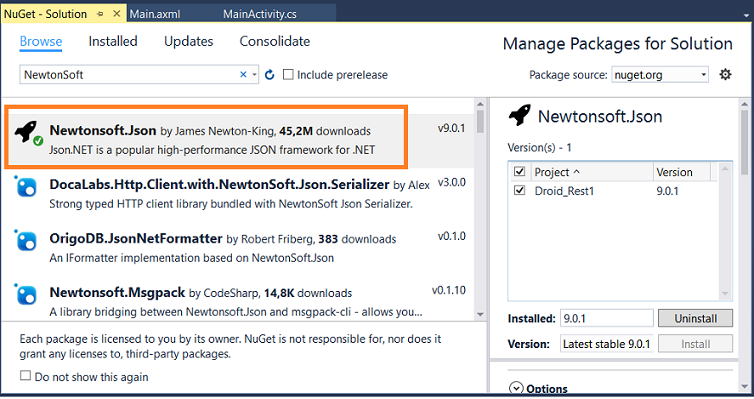Click the refresh search results icon
Screen dimensions: 754x399
[x=269, y=75]
